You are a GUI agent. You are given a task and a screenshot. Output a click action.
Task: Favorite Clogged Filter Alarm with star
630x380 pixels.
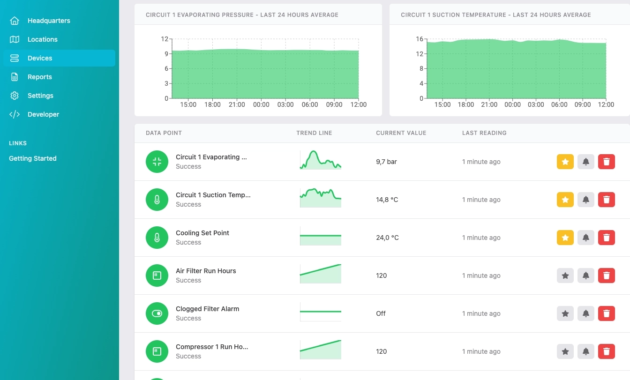tap(565, 313)
